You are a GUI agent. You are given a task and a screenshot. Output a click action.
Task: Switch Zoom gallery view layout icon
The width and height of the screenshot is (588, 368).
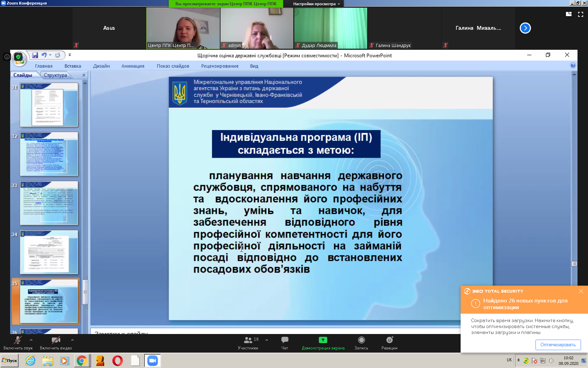tap(569, 14)
